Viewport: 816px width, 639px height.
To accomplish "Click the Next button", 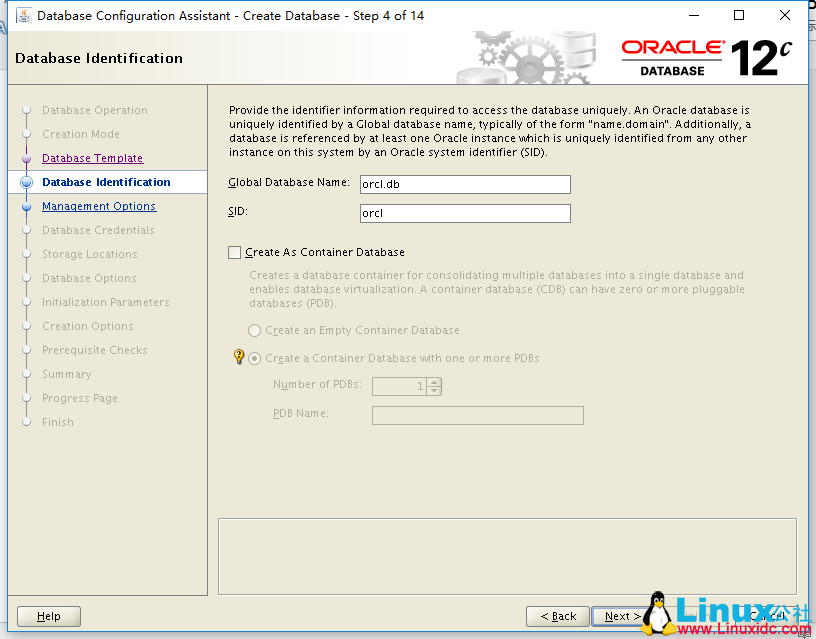I will (x=620, y=616).
